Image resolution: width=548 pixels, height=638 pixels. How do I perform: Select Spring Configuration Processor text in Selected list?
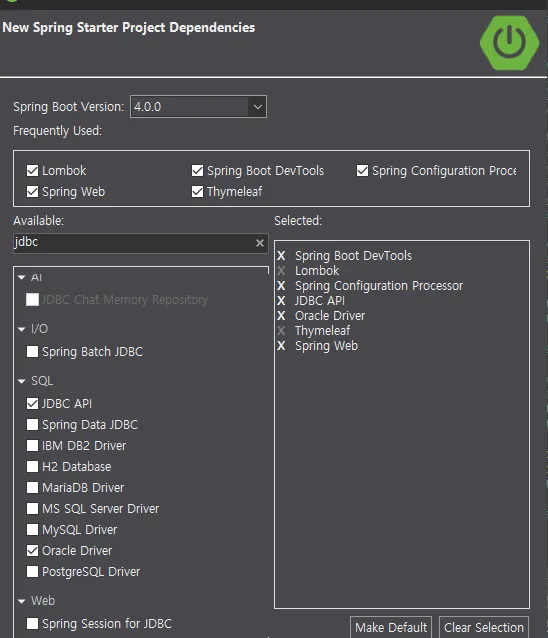tap(379, 286)
